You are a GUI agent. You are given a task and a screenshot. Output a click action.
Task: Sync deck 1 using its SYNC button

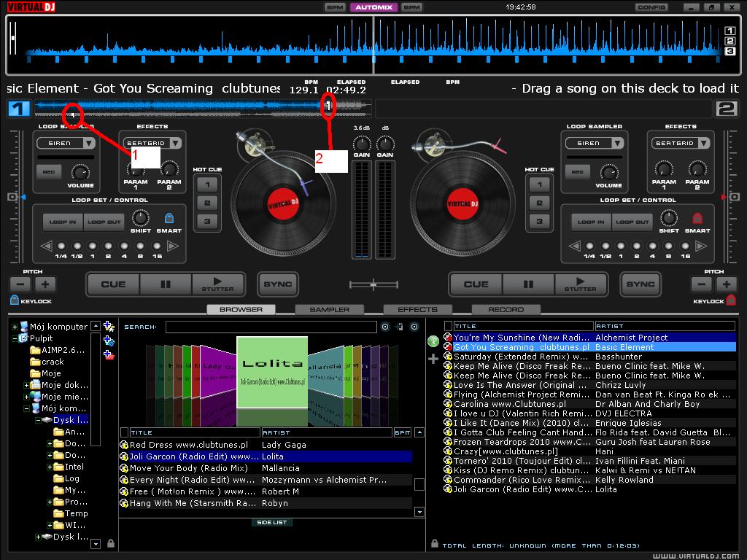(x=278, y=284)
